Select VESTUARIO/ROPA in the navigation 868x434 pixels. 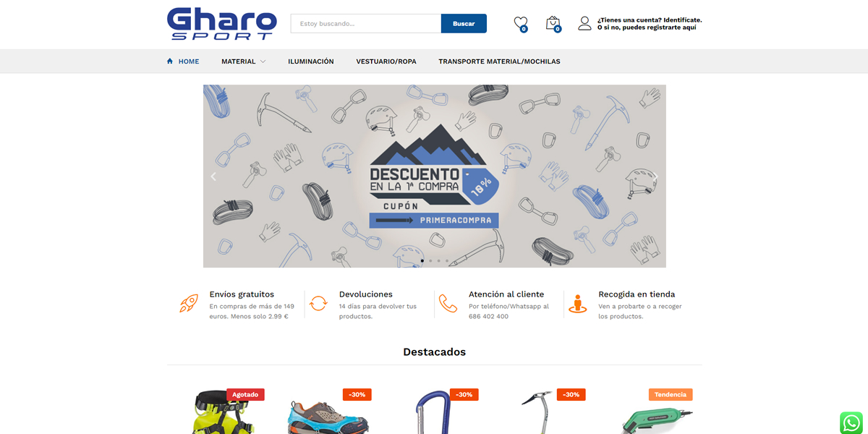coord(386,61)
